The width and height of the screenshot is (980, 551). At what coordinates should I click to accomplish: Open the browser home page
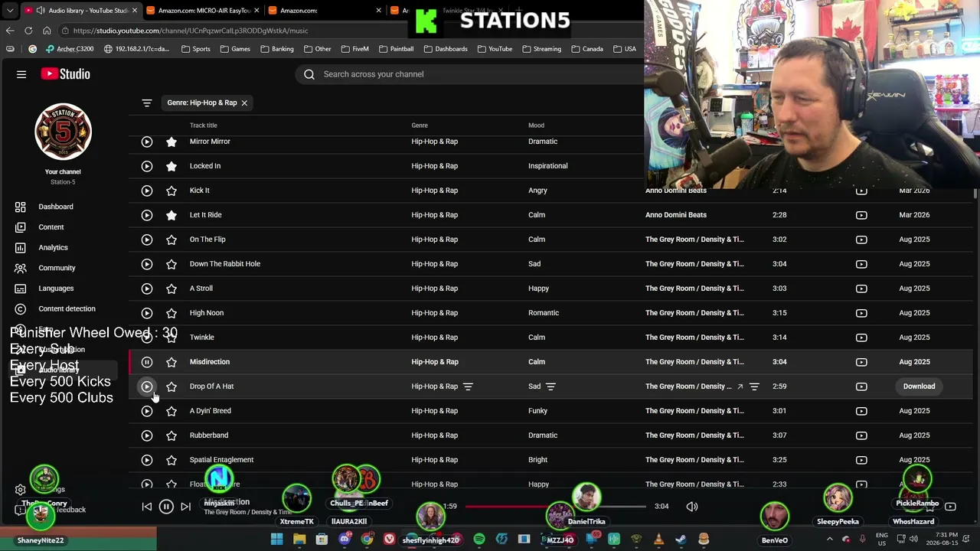tap(47, 31)
